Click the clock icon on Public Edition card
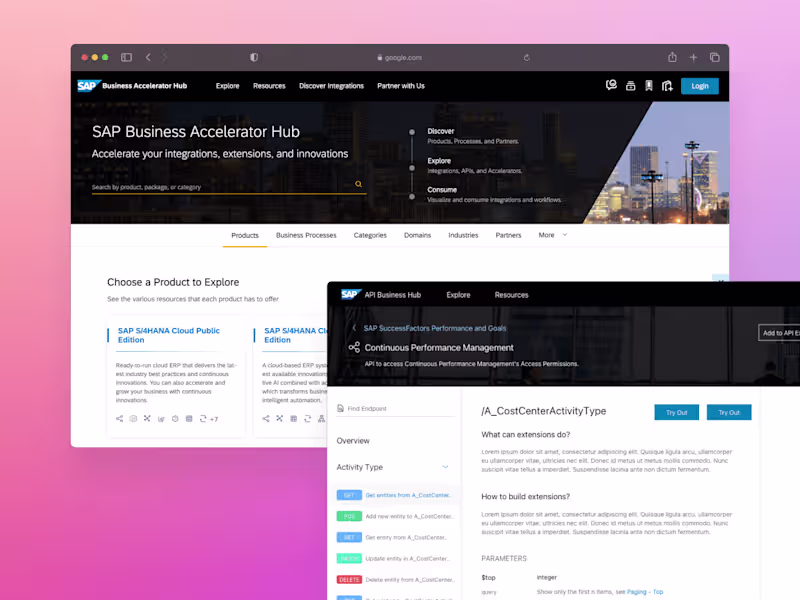800x600 pixels. click(175, 418)
